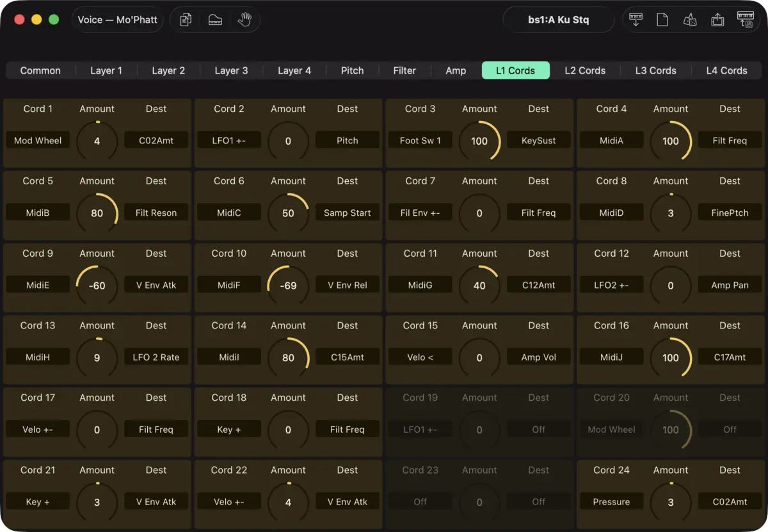Open the Pressure source dropdown in Cord 24
This screenshot has height=532, width=768.
pyautogui.click(x=611, y=502)
